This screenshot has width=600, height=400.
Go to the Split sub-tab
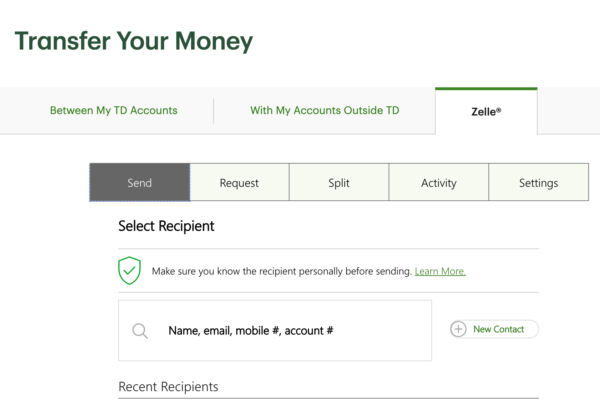pos(339,183)
